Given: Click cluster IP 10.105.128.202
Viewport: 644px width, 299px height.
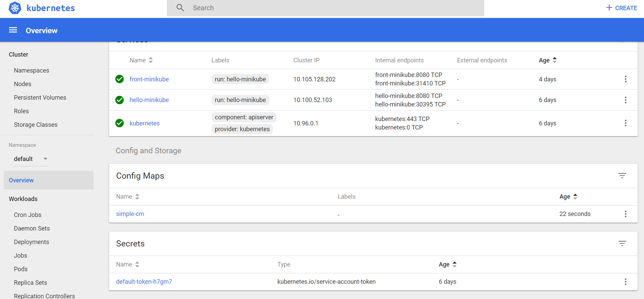Looking at the screenshot, I should 314,79.
